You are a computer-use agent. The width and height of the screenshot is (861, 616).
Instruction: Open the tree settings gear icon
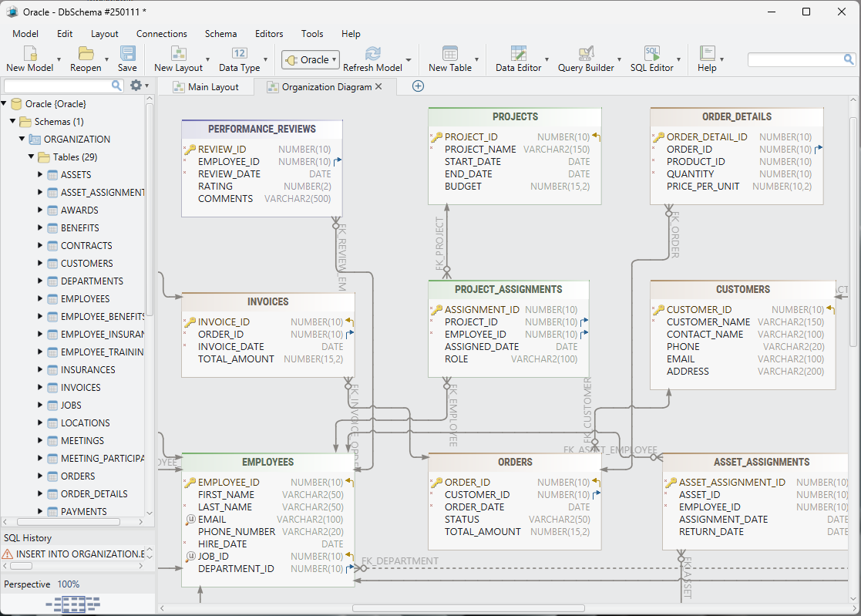tap(136, 86)
